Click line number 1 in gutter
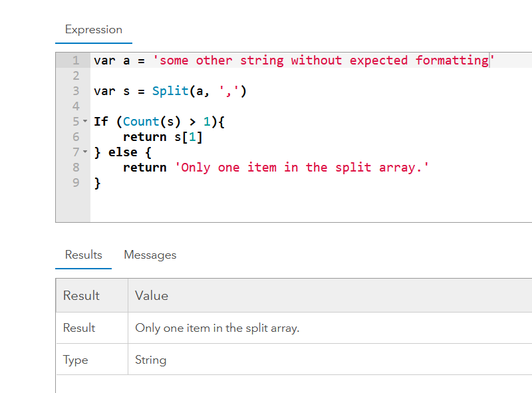The image size is (532, 393). pyautogui.click(x=76, y=61)
